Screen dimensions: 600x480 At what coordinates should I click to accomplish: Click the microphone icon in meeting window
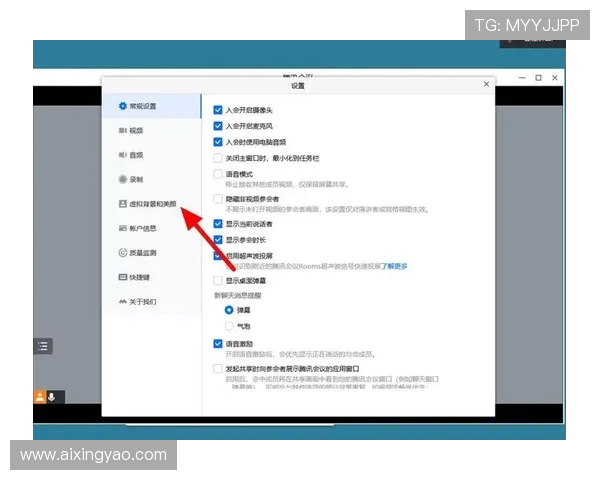pos(52,397)
